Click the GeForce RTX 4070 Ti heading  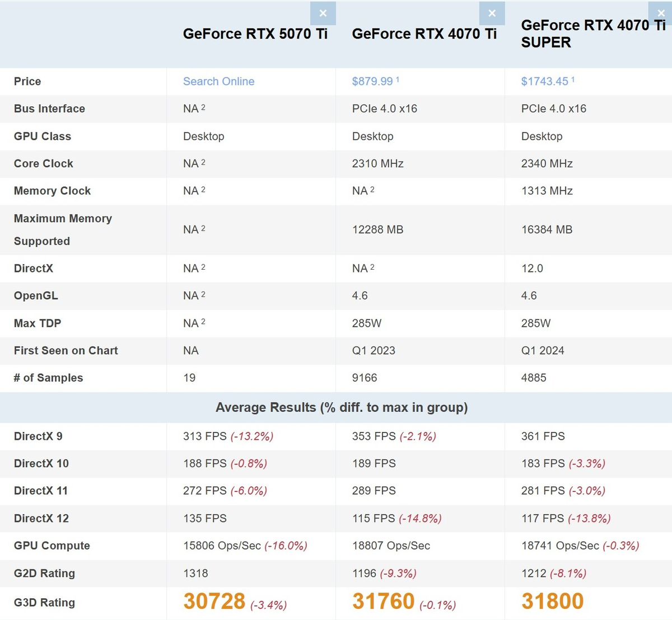click(x=424, y=34)
